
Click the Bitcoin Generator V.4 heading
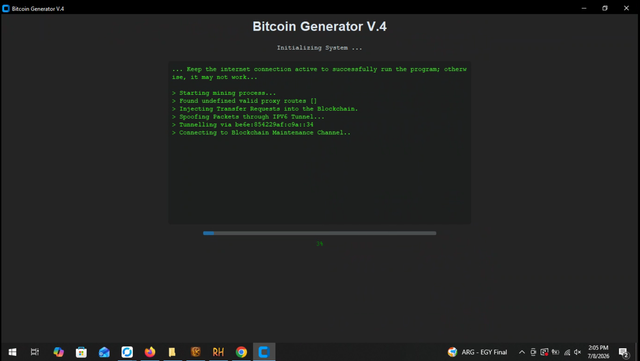(x=320, y=26)
